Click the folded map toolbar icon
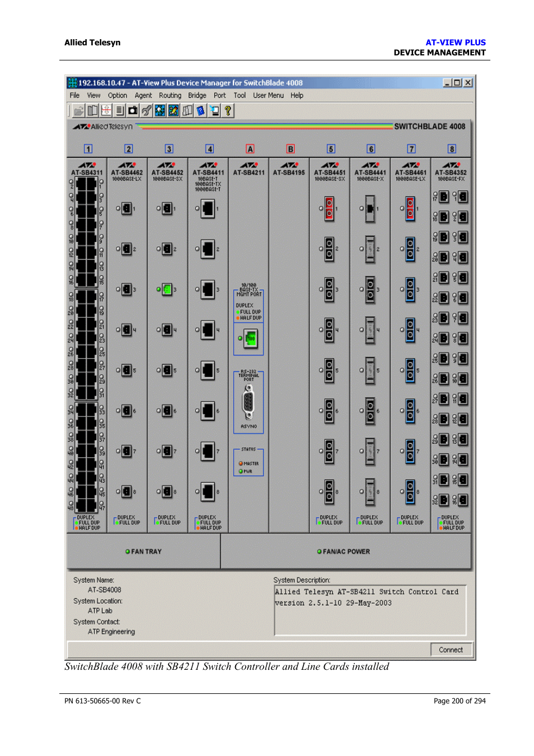The height and width of the screenshot is (756, 534). coord(187,111)
